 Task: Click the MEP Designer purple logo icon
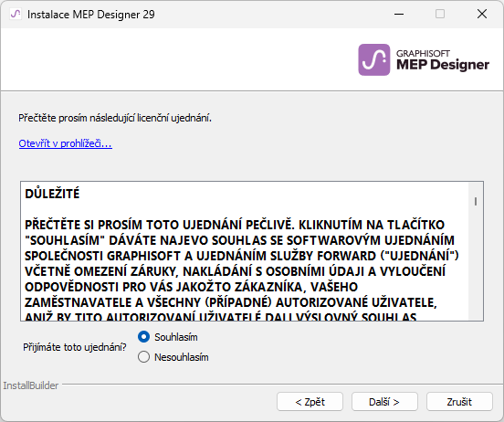tap(373, 59)
